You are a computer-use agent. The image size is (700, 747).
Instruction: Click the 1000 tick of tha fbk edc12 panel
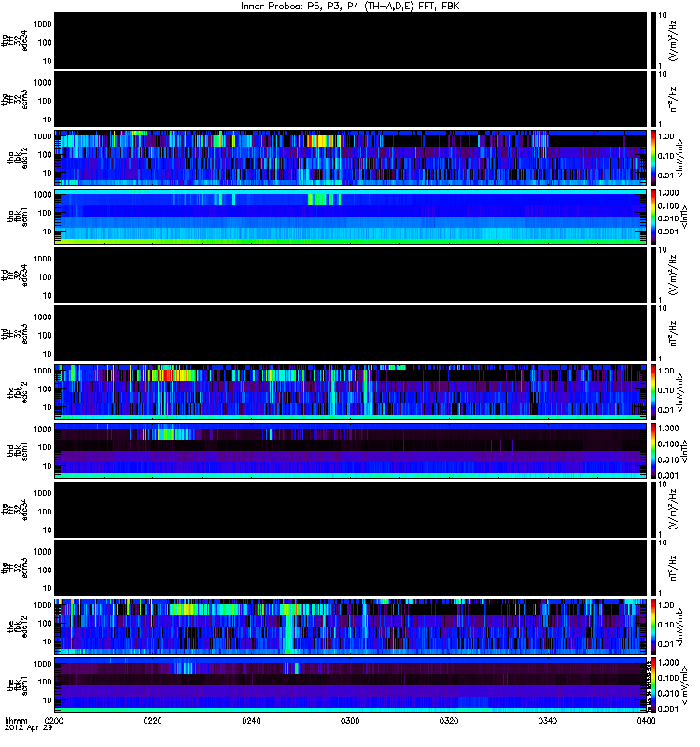point(42,136)
